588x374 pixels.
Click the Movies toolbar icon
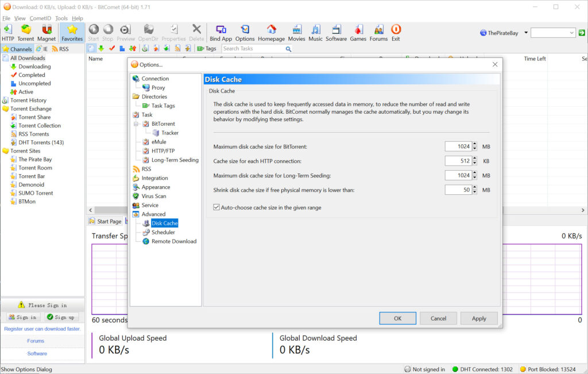click(x=296, y=32)
